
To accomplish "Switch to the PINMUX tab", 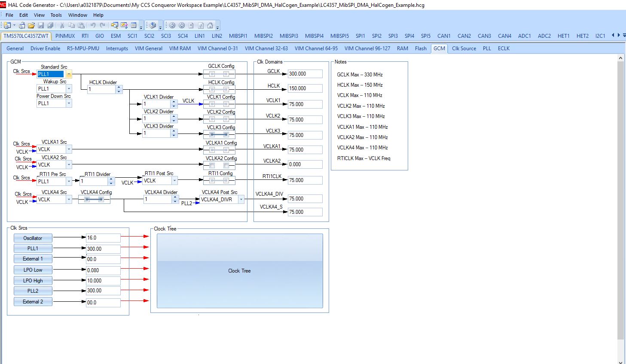I will coord(65,36).
